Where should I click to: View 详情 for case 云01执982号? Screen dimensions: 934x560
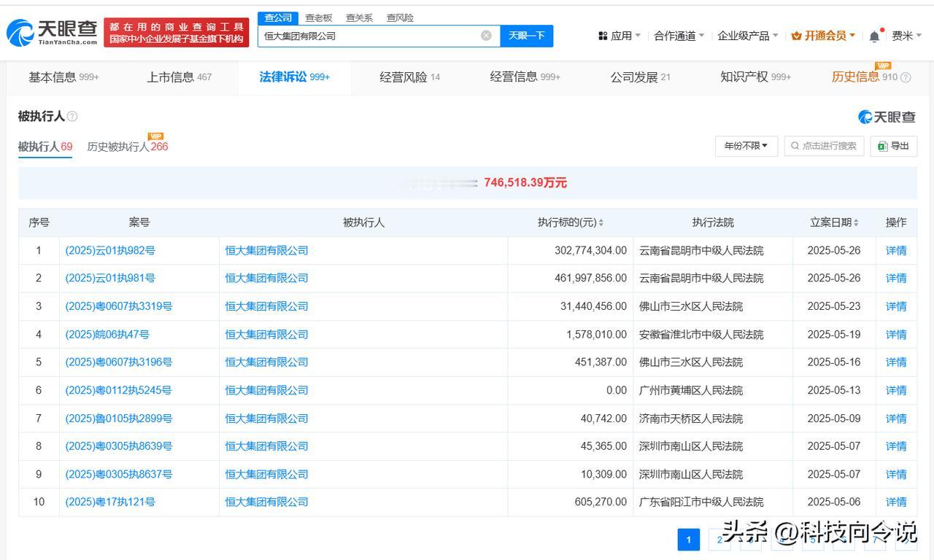[896, 250]
